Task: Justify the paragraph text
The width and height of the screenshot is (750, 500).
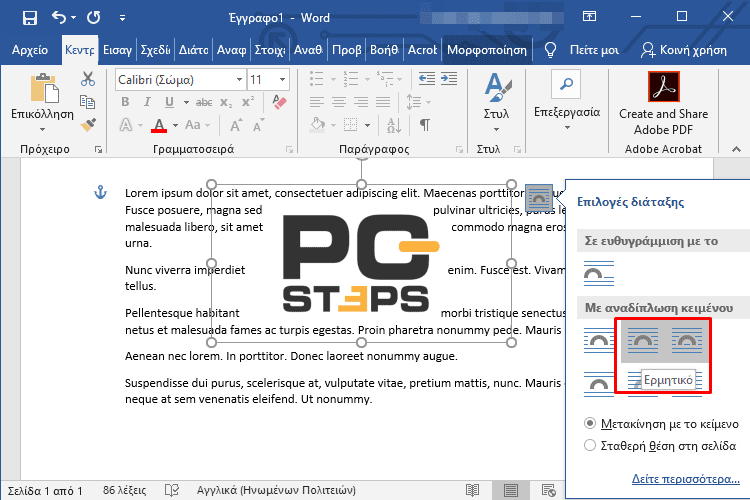Action: 383,102
